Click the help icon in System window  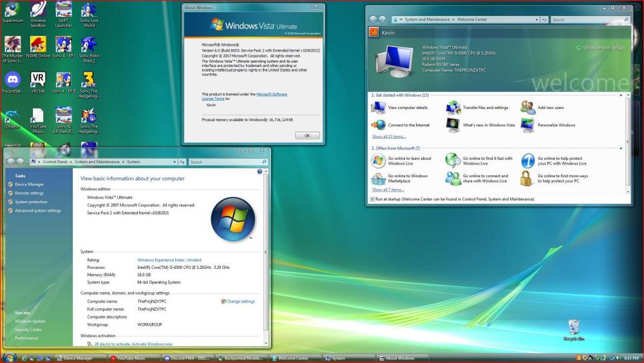pos(260,172)
